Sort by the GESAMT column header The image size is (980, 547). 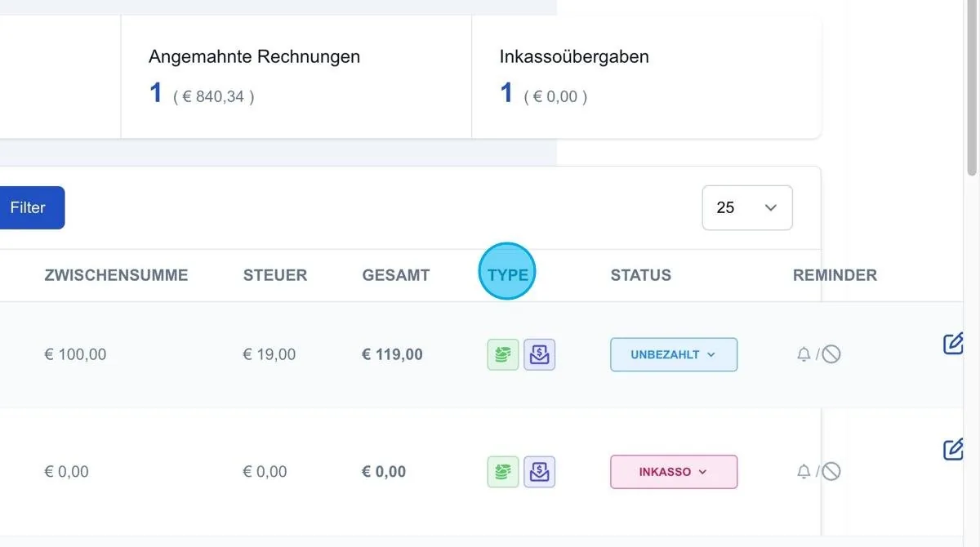point(396,275)
